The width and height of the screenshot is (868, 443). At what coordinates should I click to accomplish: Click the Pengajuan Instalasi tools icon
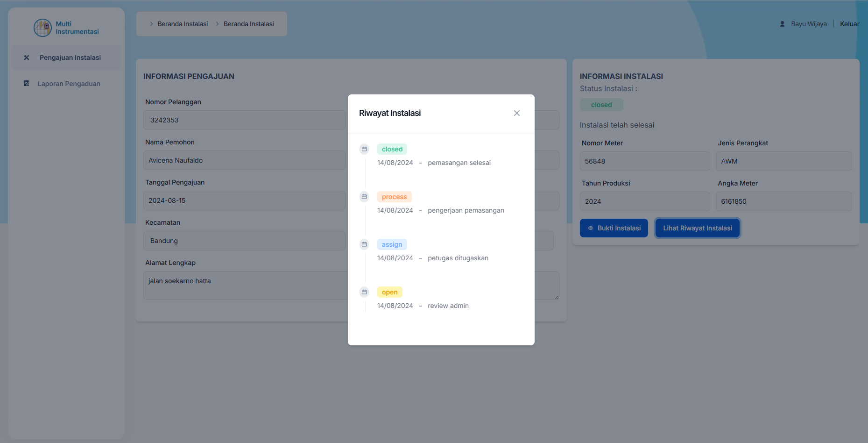point(27,57)
